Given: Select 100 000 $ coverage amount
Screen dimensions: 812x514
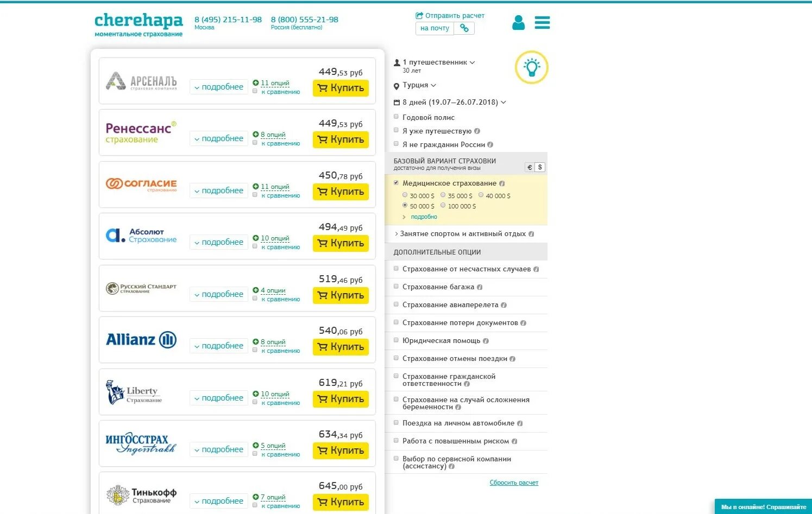Looking at the screenshot, I should 443,205.
